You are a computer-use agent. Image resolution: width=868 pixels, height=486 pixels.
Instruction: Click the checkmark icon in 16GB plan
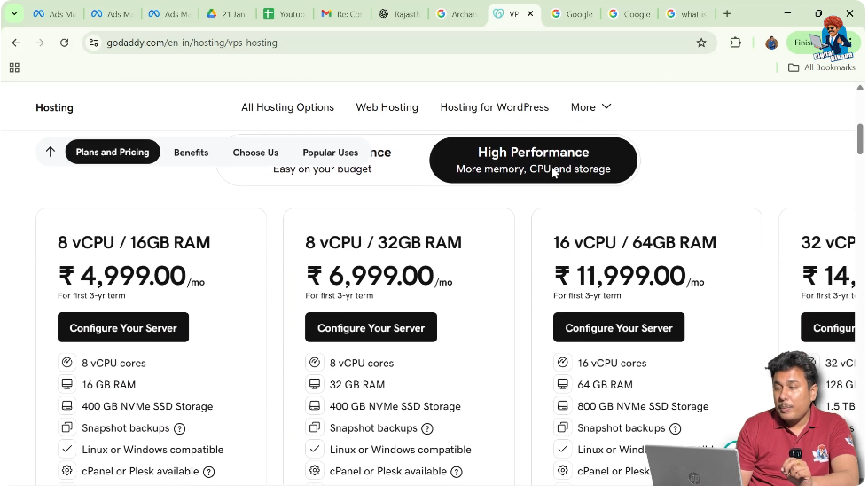pyautogui.click(x=67, y=449)
